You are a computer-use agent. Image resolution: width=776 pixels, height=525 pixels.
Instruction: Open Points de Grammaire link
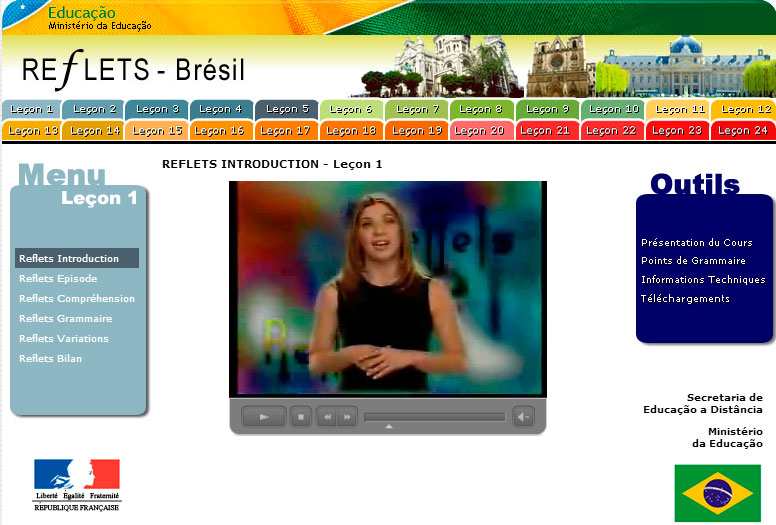click(693, 261)
